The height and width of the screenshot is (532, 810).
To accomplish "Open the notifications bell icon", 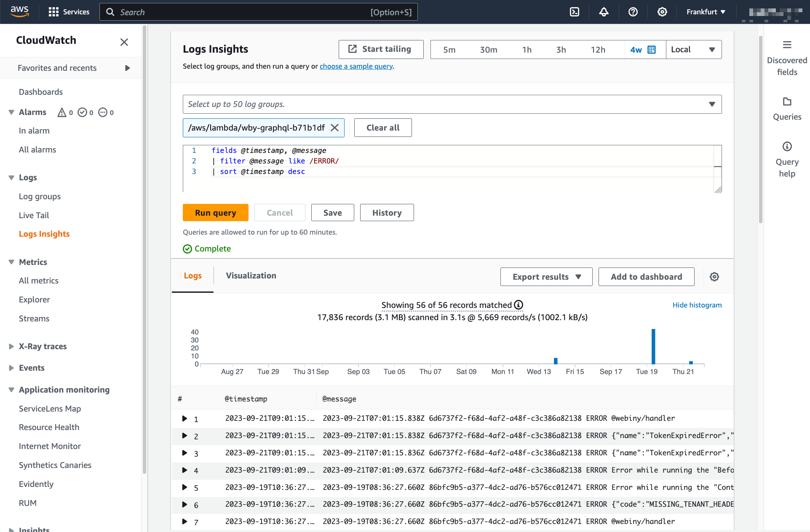I will coord(604,12).
